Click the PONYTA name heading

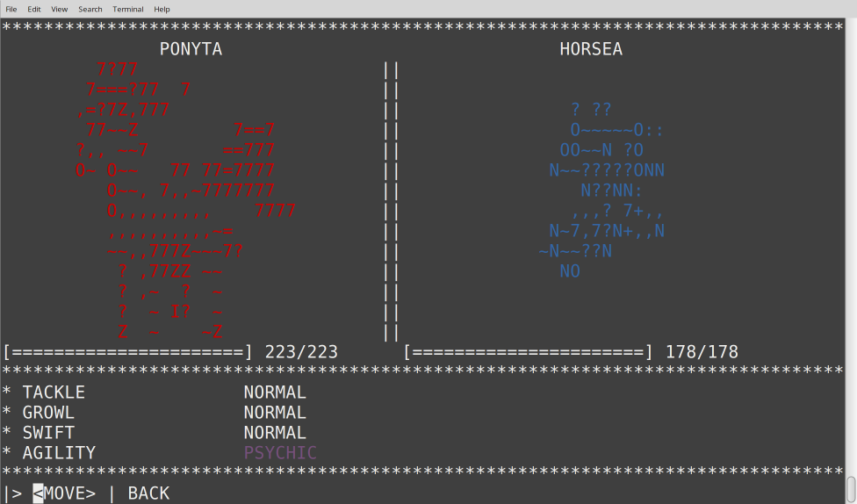point(191,49)
